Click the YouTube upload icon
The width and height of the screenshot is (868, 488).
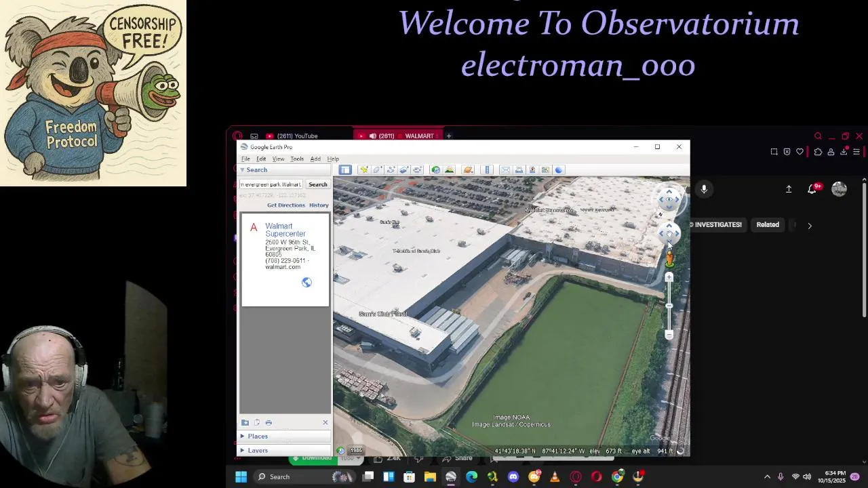789,190
